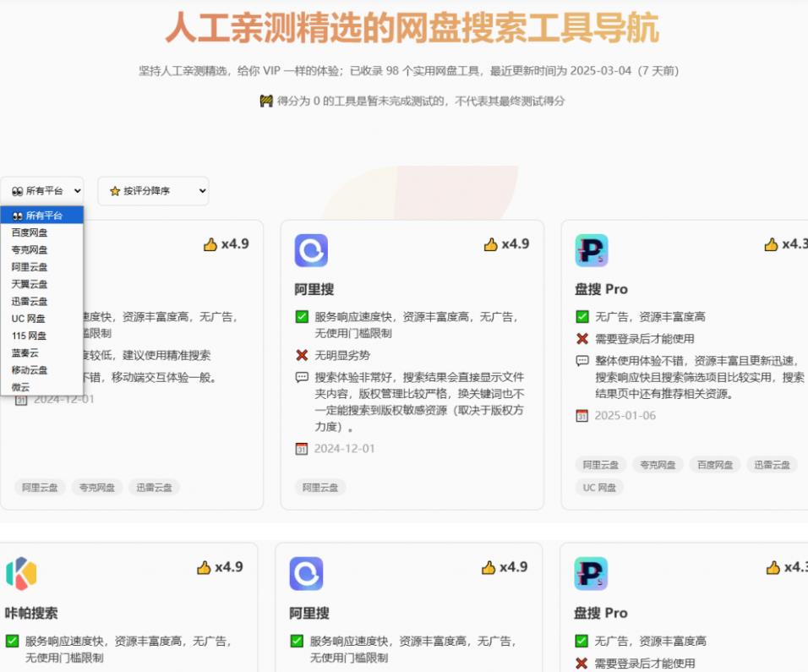Click 迅雷云盘 tag in top 盘搜 Pro card
The height and width of the screenshot is (672, 808).
(x=772, y=465)
